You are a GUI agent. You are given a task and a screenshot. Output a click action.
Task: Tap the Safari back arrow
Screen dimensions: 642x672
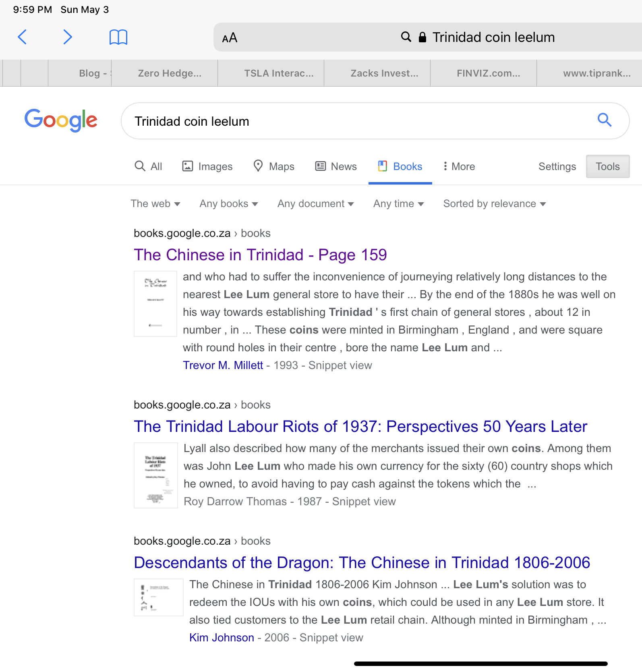click(x=23, y=37)
